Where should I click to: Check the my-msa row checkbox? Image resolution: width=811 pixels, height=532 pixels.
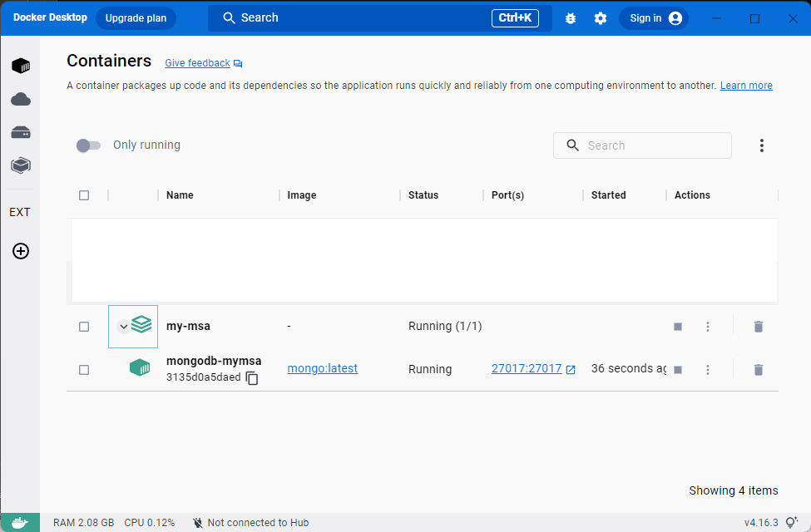pyautogui.click(x=84, y=327)
